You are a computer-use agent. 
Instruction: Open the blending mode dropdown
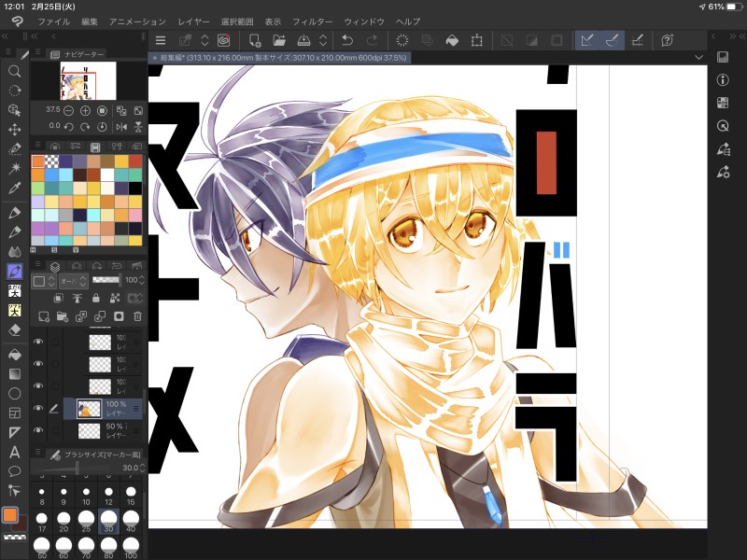coord(73,281)
